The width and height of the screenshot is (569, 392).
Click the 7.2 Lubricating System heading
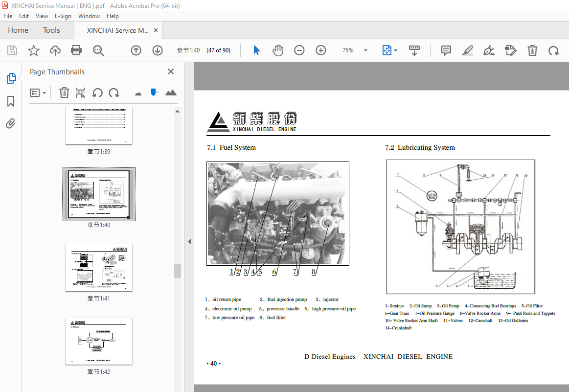tap(420, 147)
